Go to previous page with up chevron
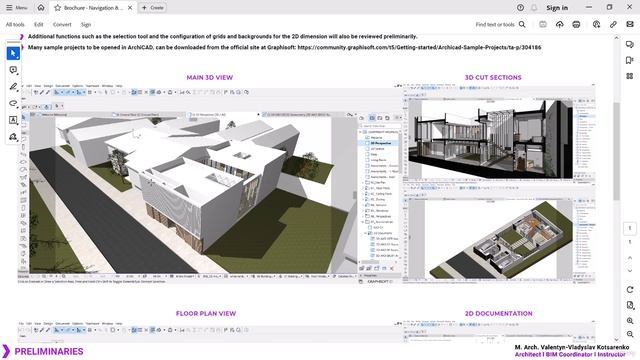 pos(630,258)
